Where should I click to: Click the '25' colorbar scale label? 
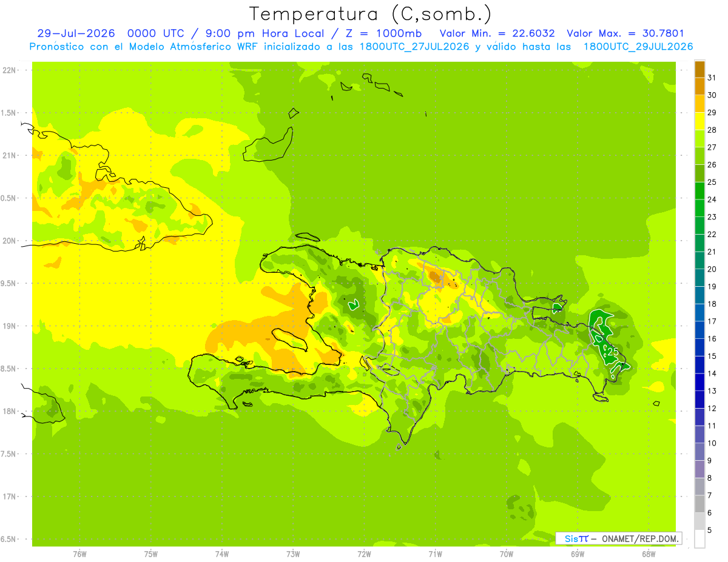tap(712, 182)
